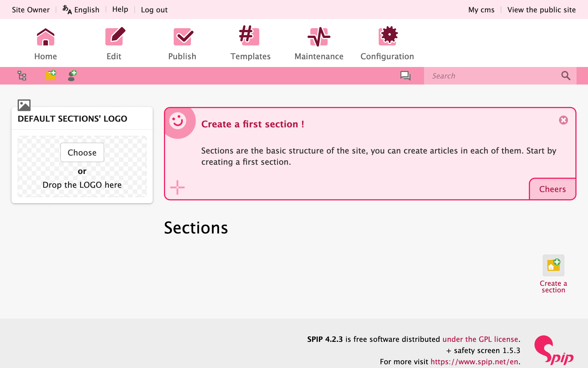The height and width of the screenshot is (368, 588).
Task: Open the Templates menu
Action: coord(250,44)
